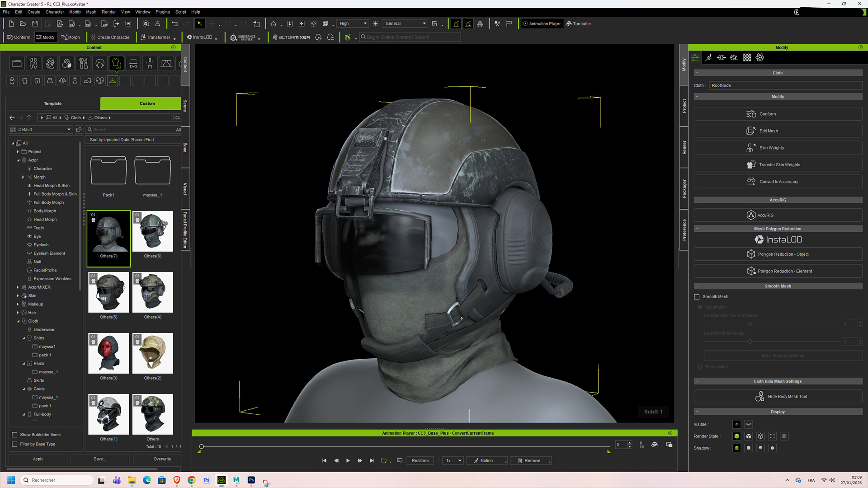The height and width of the screenshot is (488, 868).
Task: Switch to the Template tab
Action: point(52,103)
